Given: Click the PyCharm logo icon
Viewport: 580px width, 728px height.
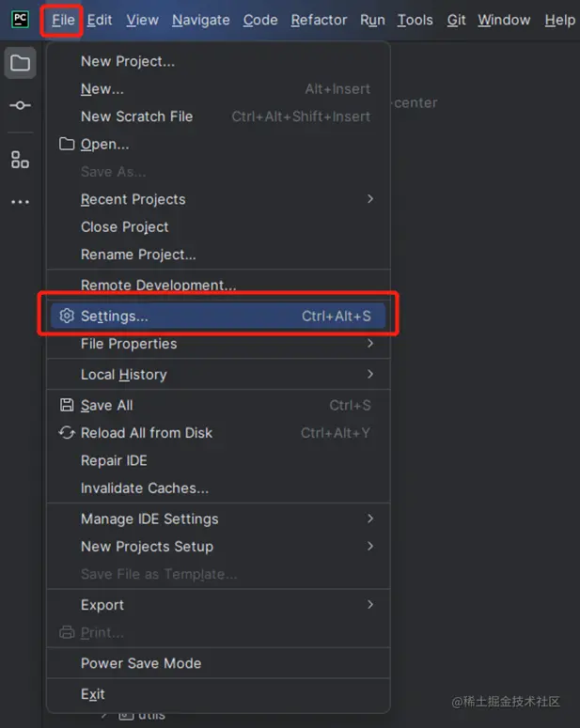Looking at the screenshot, I should coord(20,20).
